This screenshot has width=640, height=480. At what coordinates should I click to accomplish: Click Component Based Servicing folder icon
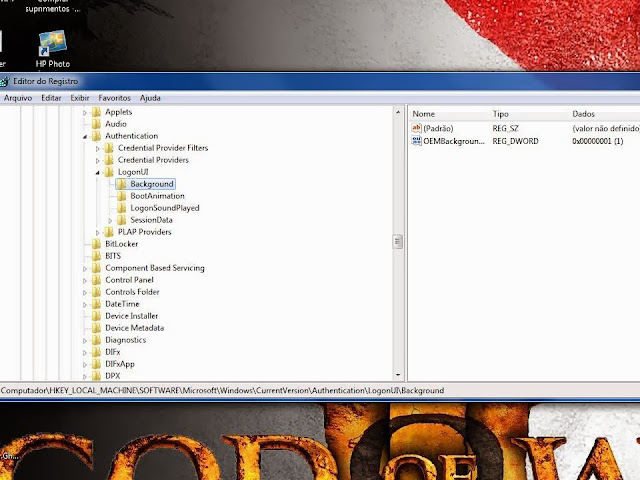[96, 268]
